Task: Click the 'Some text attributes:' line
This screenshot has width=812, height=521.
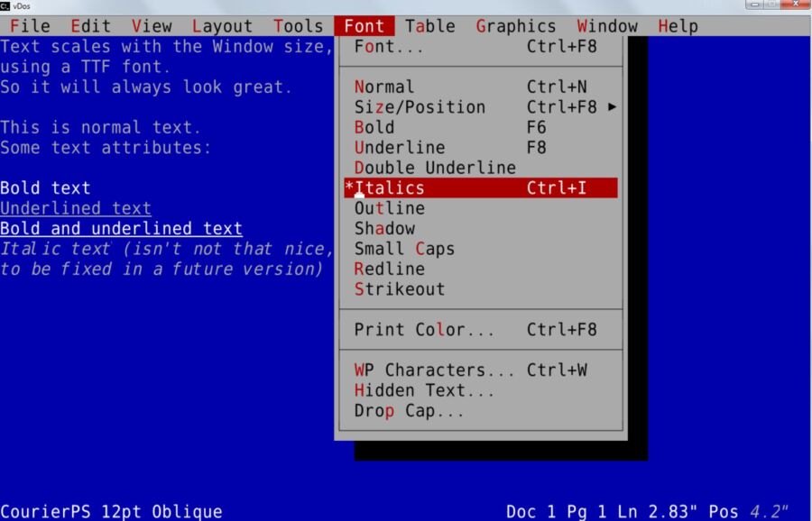Action: (x=106, y=148)
